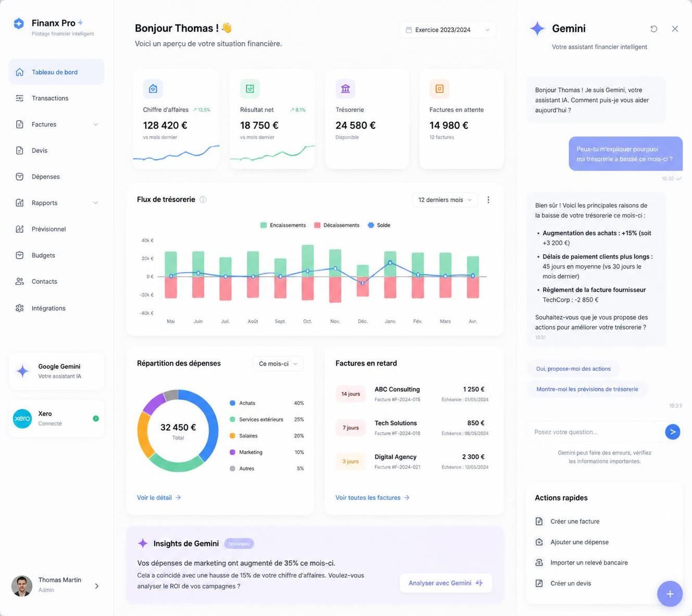Viewport: 692px width, 616px height.
Task: Click Voir le détail link
Action: (159, 498)
